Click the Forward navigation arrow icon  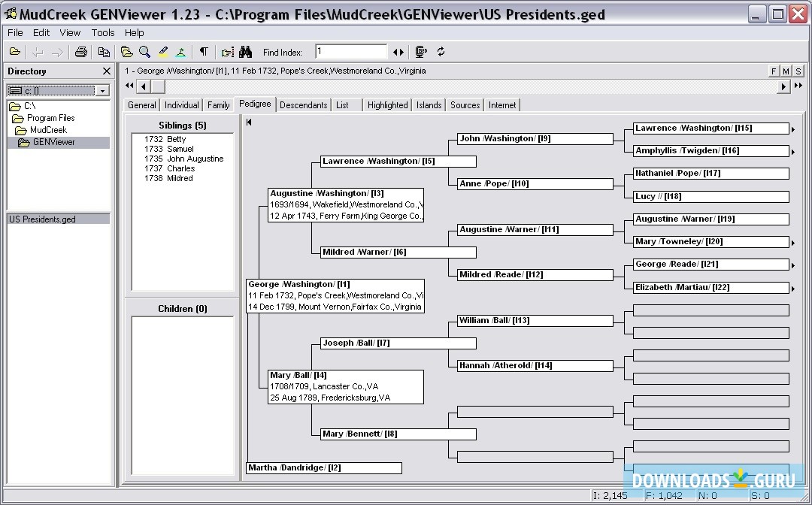click(x=57, y=52)
